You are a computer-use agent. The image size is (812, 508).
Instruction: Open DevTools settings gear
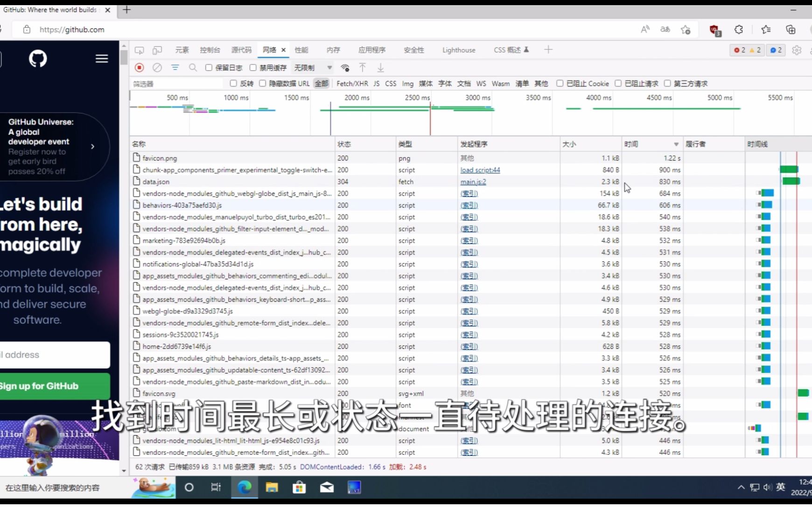tap(797, 50)
